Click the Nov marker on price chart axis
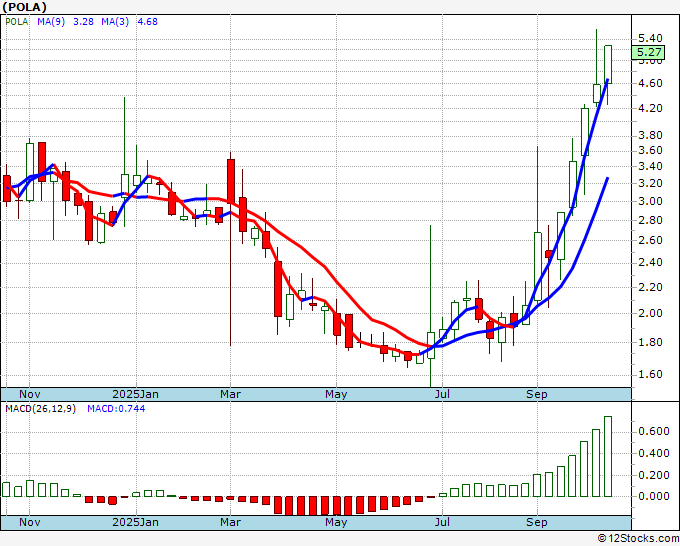The height and width of the screenshot is (546, 680). point(31,394)
